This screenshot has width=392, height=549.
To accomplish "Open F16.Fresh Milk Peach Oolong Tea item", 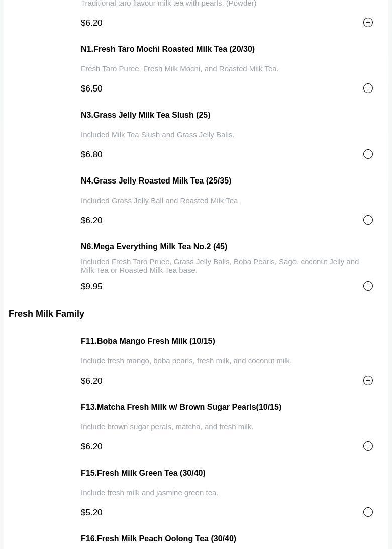I will pyautogui.click(x=158, y=539).
